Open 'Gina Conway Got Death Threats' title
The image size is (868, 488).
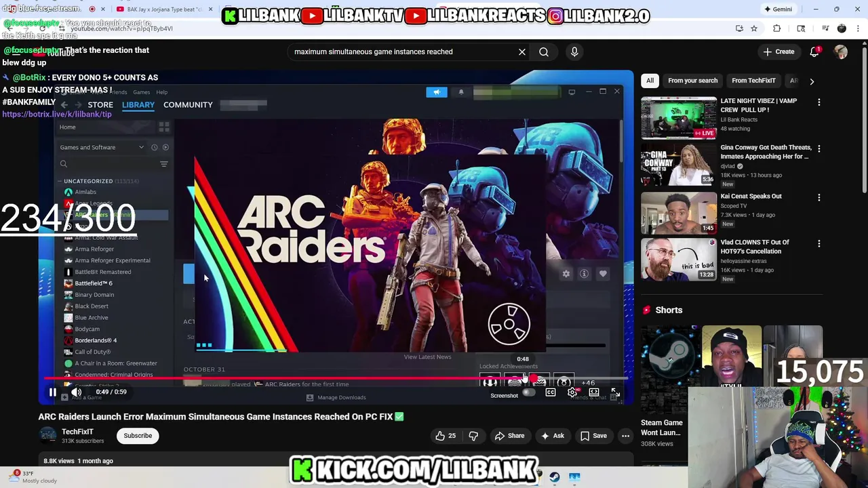[766, 152]
